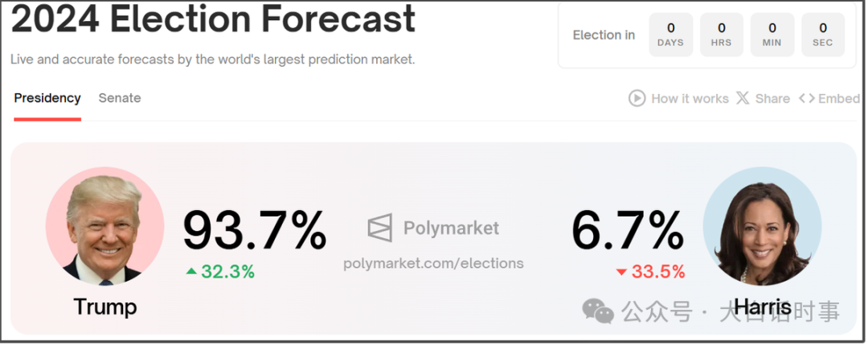Click Harris's 6.7% forecast value
868x346 pixels.
point(628,229)
